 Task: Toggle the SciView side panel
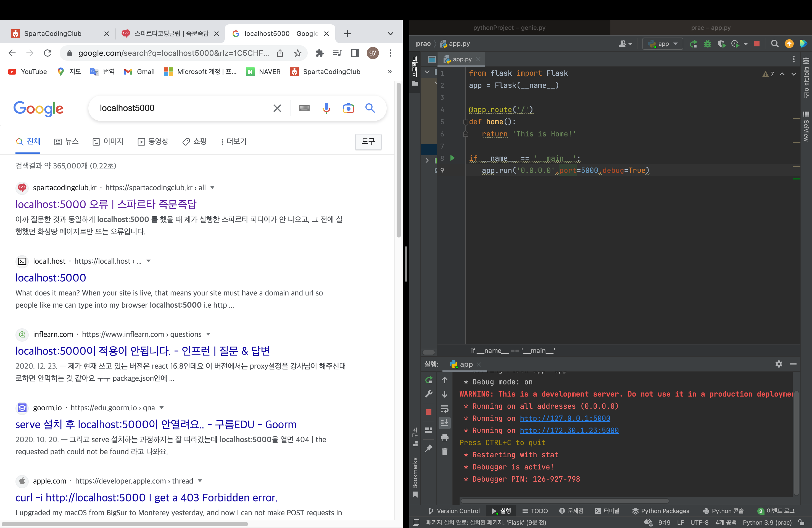(806, 126)
